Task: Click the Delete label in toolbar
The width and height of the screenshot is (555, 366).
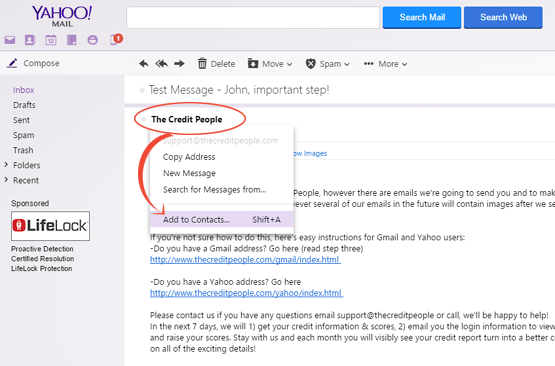Action: pyautogui.click(x=223, y=64)
